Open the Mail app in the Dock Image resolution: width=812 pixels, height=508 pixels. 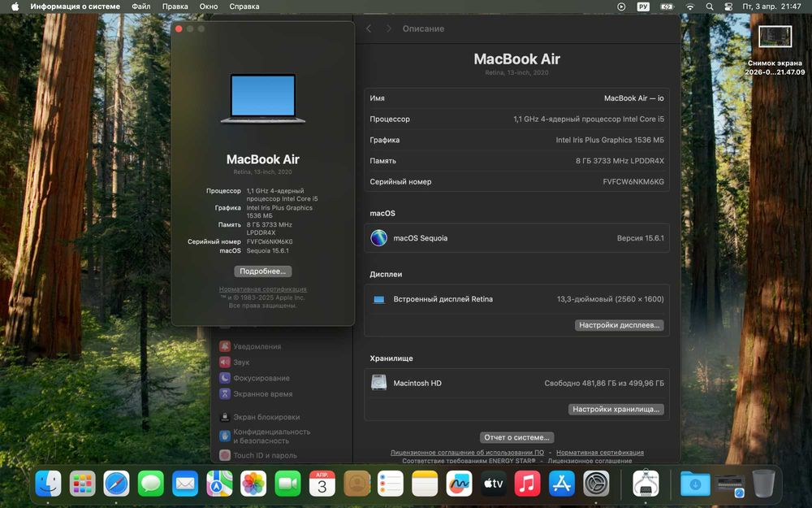coord(185,484)
